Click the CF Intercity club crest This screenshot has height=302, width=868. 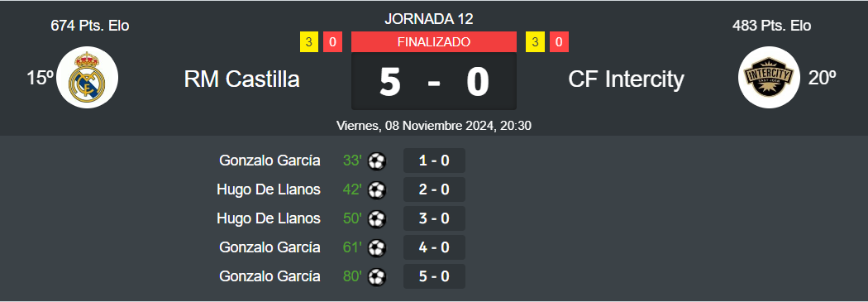pos(769,78)
